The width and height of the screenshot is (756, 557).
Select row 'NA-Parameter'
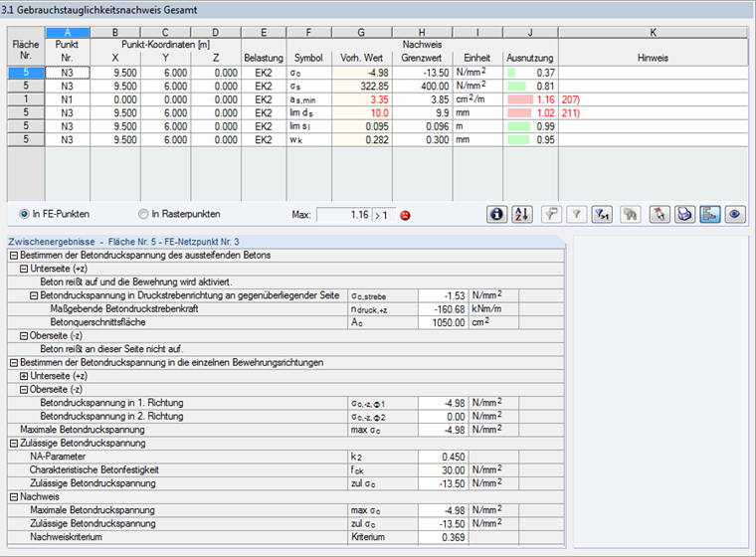point(285,457)
